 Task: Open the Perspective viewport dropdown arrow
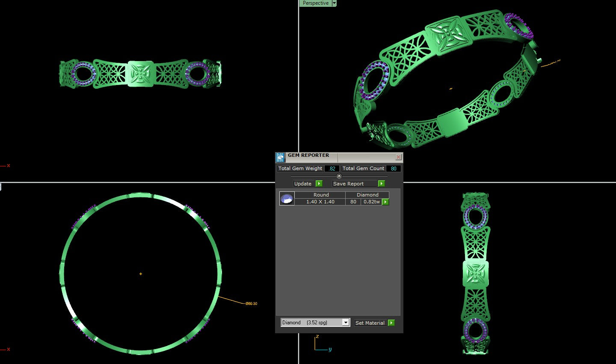[x=334, y=3]
